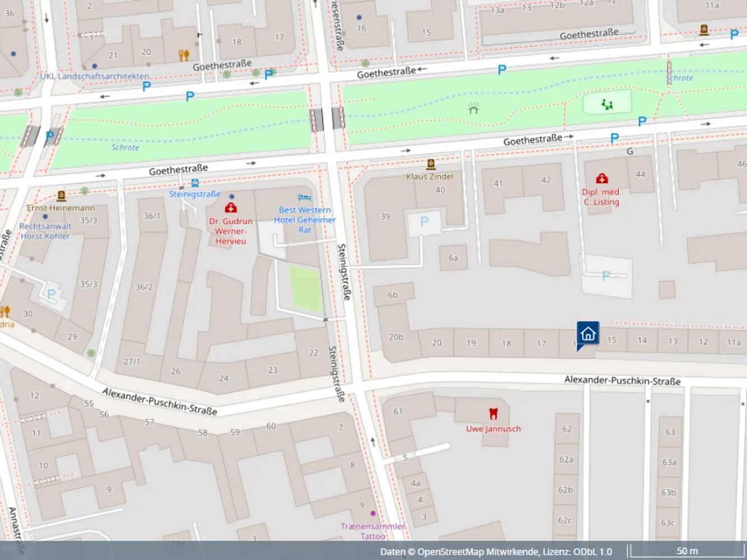747x560 pixels.
Task: Select the parking icon east of building 44
Action: coord(642,121)
